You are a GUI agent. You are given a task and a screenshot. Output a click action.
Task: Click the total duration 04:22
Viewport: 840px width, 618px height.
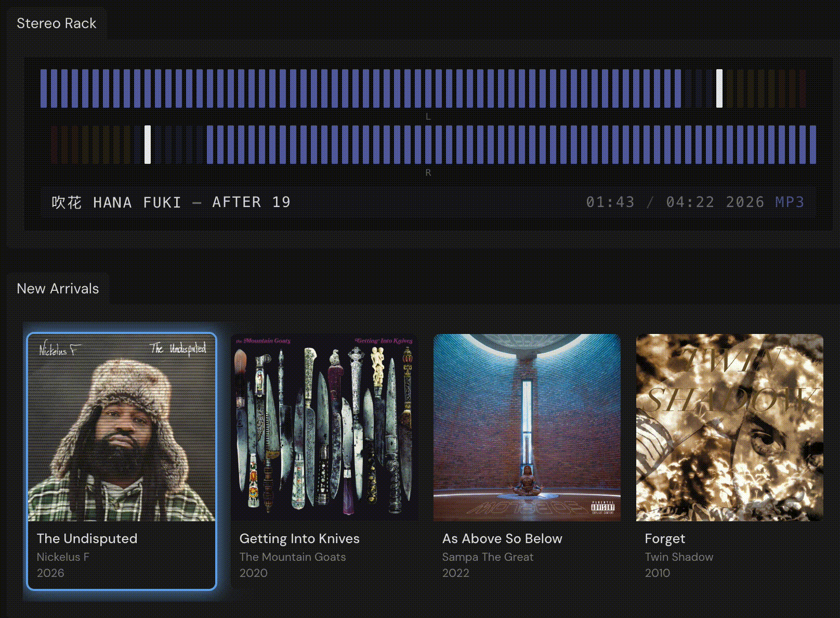coord(690,202)
